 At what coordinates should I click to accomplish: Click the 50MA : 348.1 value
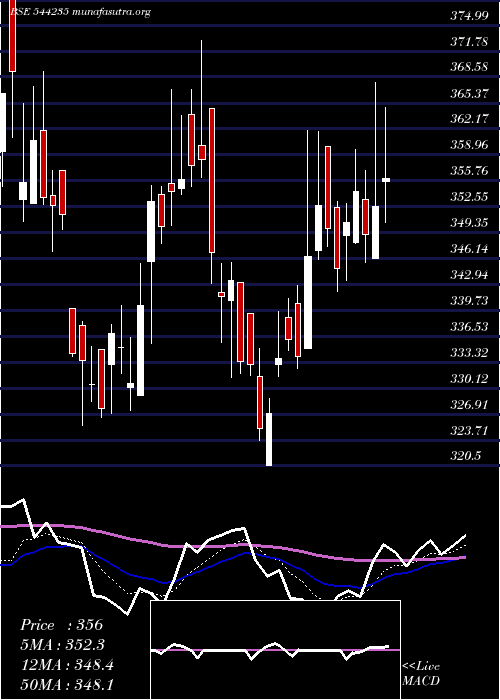[67, 684]
